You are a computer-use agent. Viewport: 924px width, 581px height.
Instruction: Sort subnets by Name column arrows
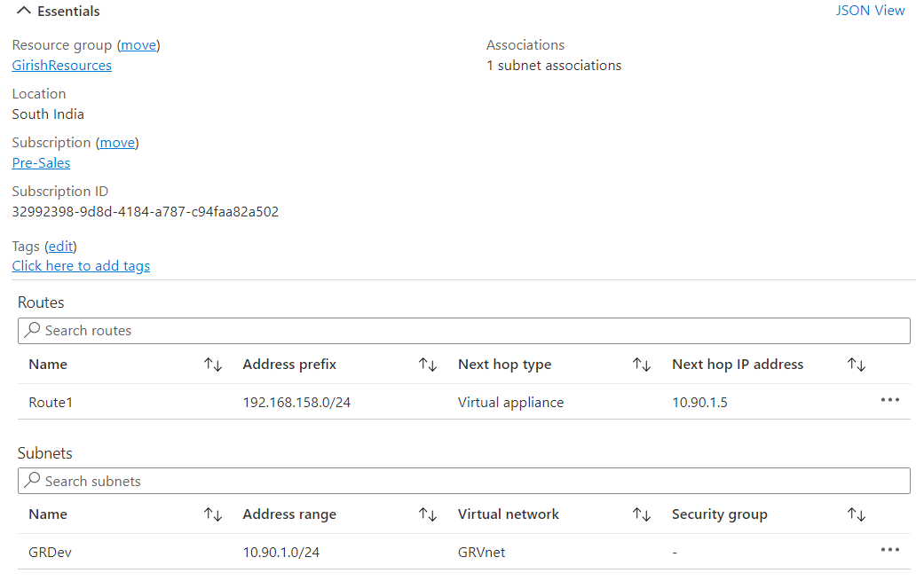[x=213, y=514]
